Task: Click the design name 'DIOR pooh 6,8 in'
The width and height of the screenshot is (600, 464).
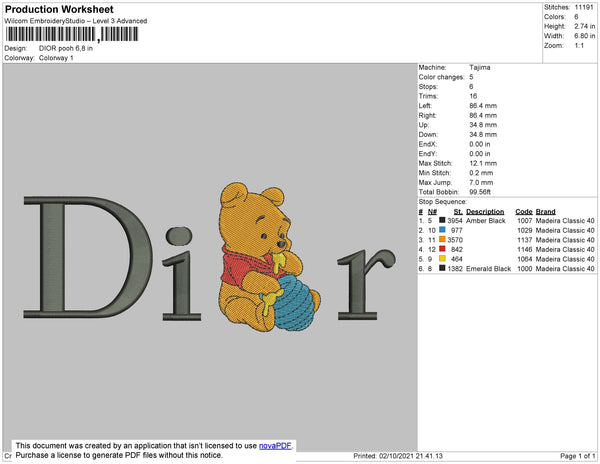Action: pos(66,48)
